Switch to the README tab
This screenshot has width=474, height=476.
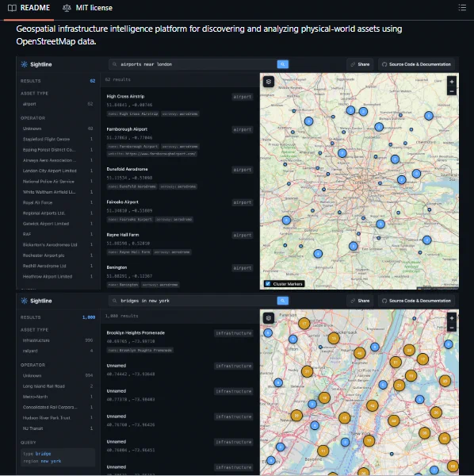(29, 8)
